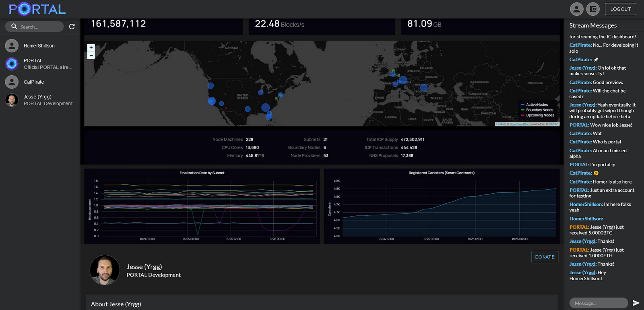Screen dimensions: 644x310
Task: Click Active Nodes legend entry
Action: click(534, 105)
